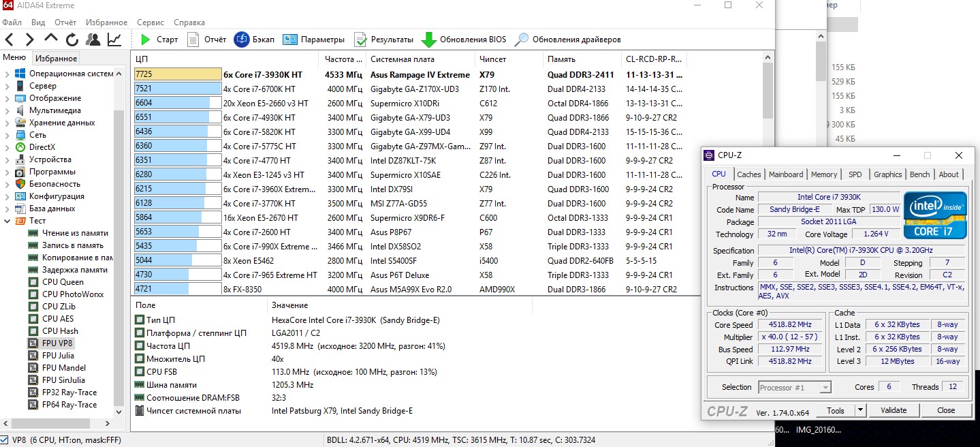980x447 pixels.
Task: Click the benchmark results list vertical scrollbar
Action: click(x=768, y=170)
